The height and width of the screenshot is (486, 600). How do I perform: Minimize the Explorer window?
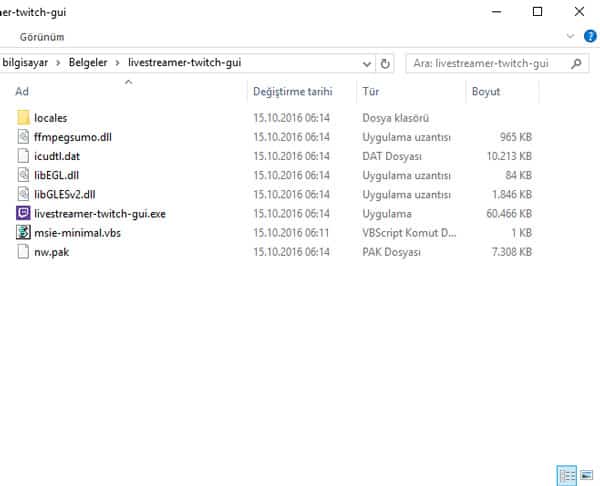click(496, 12)
